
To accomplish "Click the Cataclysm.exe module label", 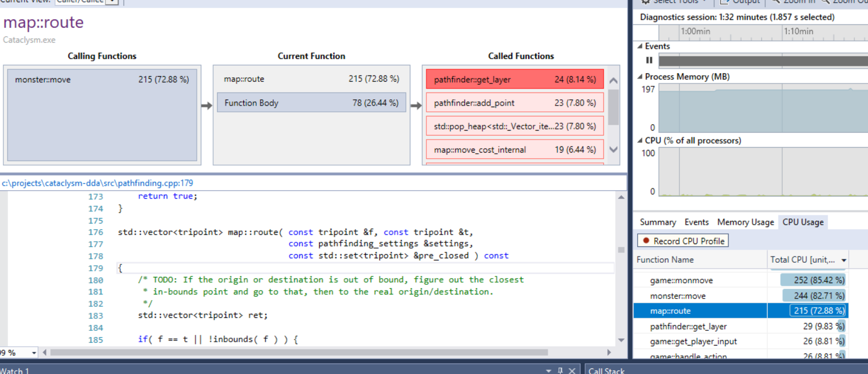I will tap(29, 40).
